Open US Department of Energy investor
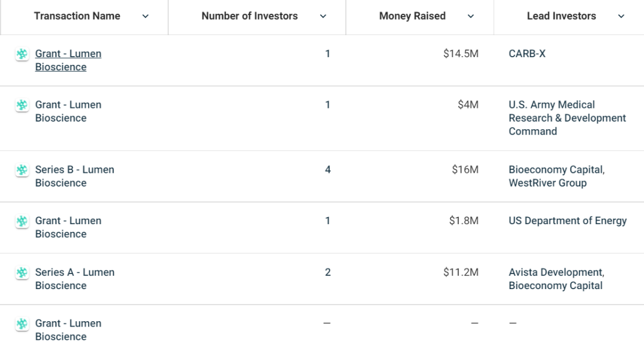Image resolution: width=644 pixels, height=354 pixels. [568, 221]
